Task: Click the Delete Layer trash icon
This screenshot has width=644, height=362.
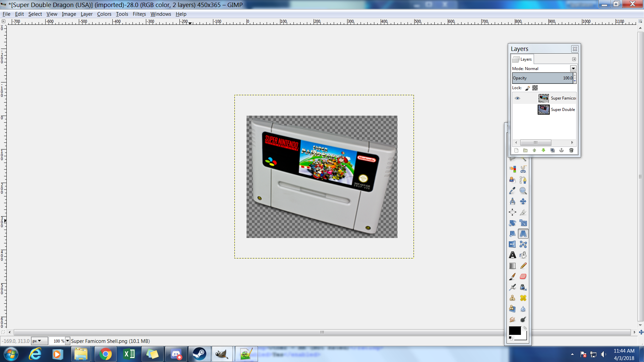Action: (x=571, y=150)
